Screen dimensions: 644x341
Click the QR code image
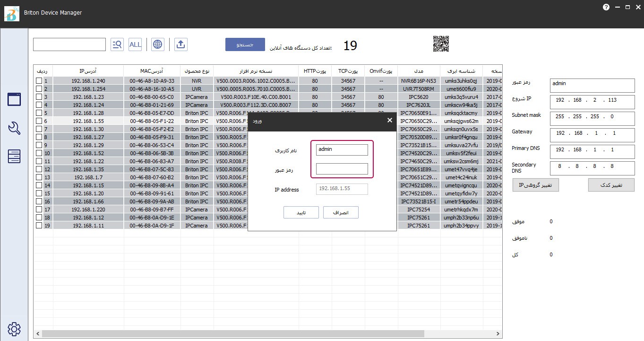tap(441, 44)
